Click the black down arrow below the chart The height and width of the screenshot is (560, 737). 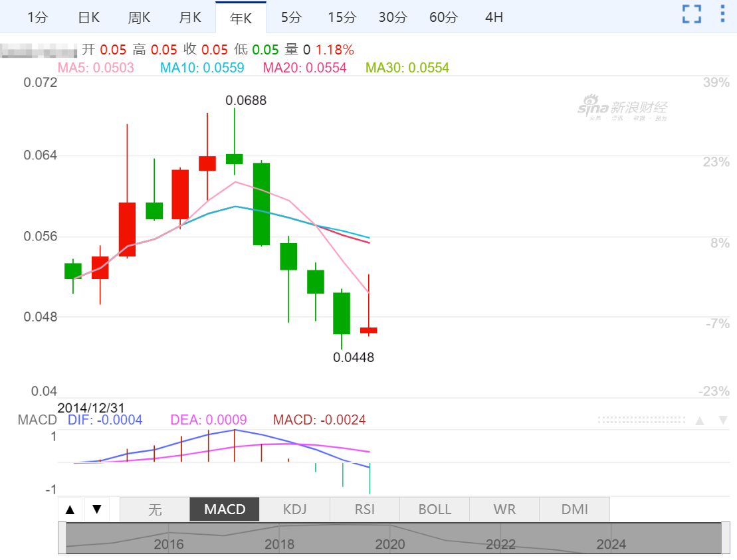[97, 510]
